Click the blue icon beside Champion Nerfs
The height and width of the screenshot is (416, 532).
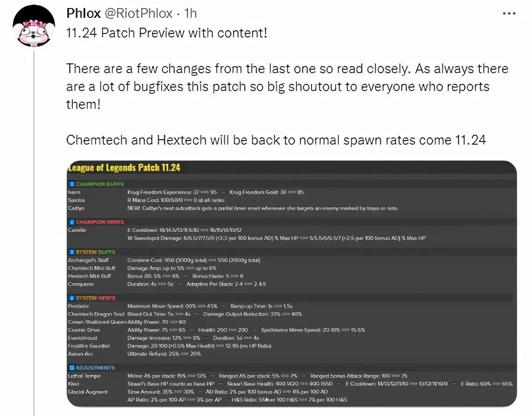coord(71,222)
